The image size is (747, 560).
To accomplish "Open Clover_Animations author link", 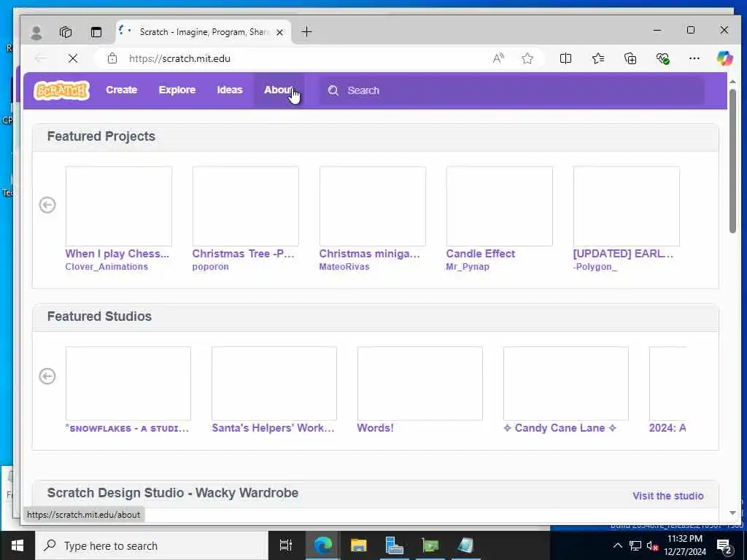I will click(x=107, y=267).
